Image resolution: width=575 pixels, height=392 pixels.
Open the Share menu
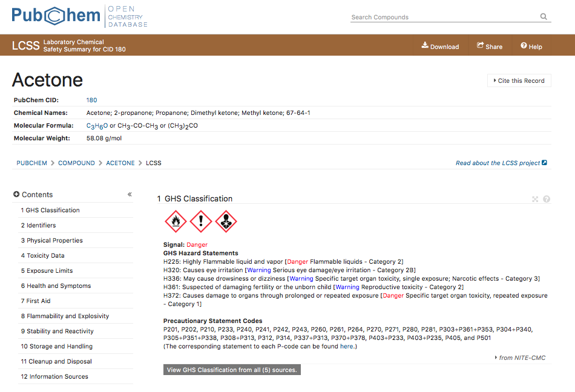pyautogui.click(x=490, y=46)
